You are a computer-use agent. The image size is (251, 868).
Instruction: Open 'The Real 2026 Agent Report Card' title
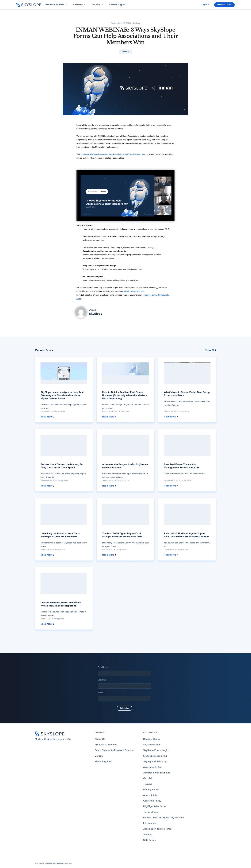coord(122,535)
